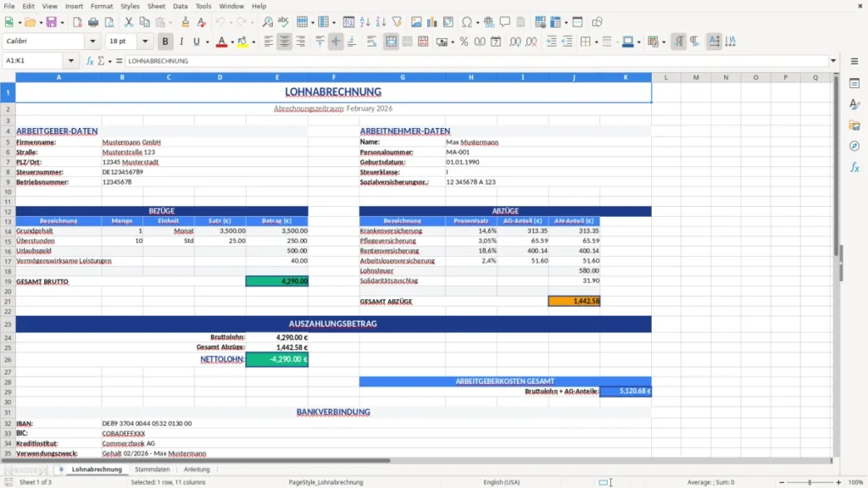868x488 pixels.
Task: Apply the red font color swatch
Action: click(x=221, y=42)
